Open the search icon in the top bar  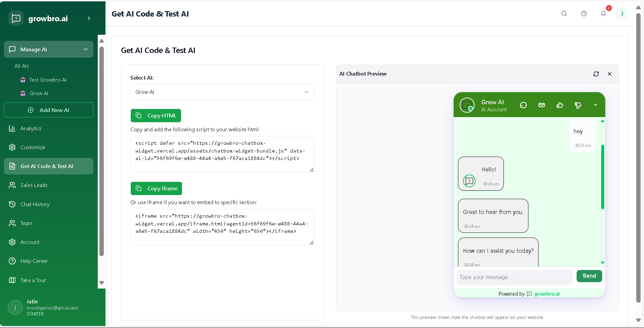564,13
